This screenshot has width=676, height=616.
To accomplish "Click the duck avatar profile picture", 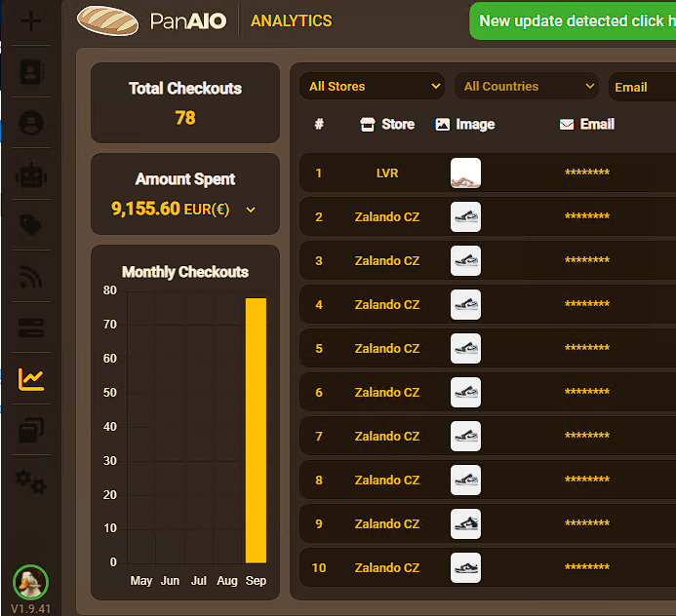I will (x=30, y=583).
